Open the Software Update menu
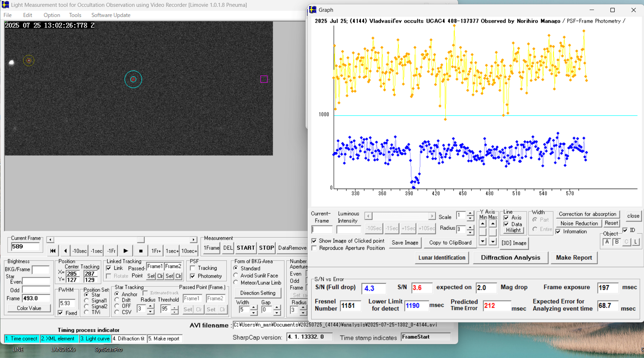The width and height of the screenshot is (644, 358). tap(111, 15)
